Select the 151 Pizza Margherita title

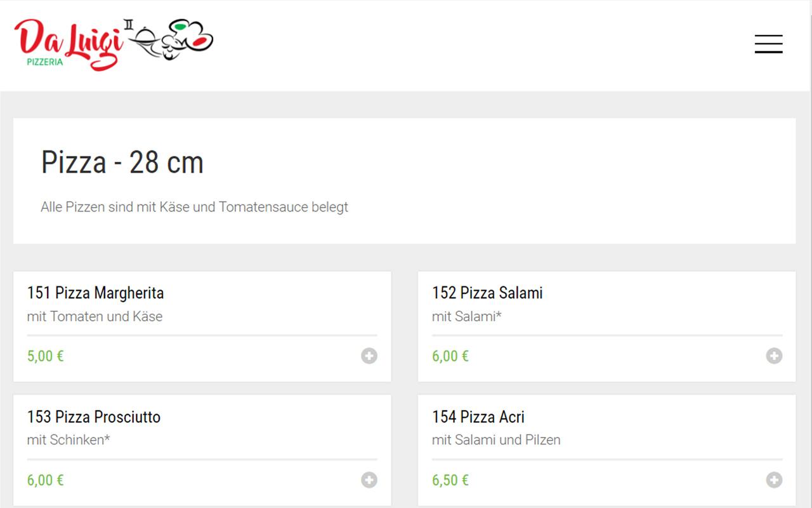point(95,293)
